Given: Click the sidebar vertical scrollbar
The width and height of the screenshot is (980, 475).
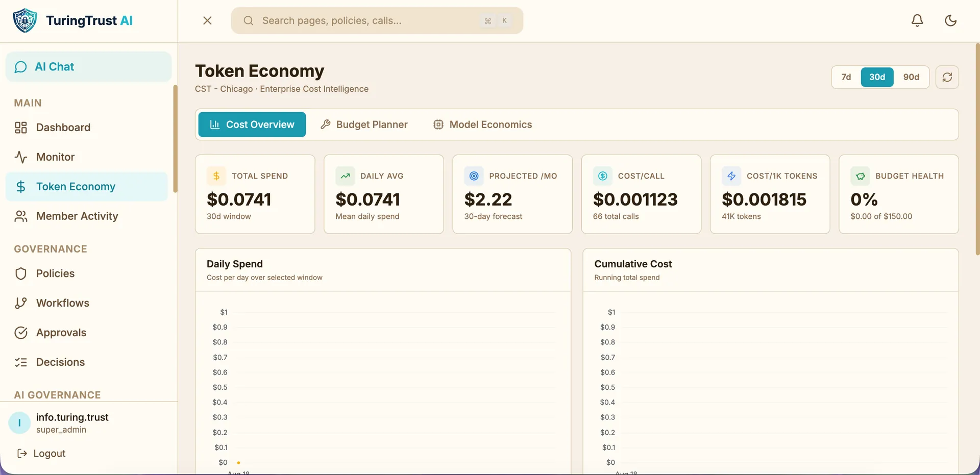Looking at the screenshot, I should point(175,139).
